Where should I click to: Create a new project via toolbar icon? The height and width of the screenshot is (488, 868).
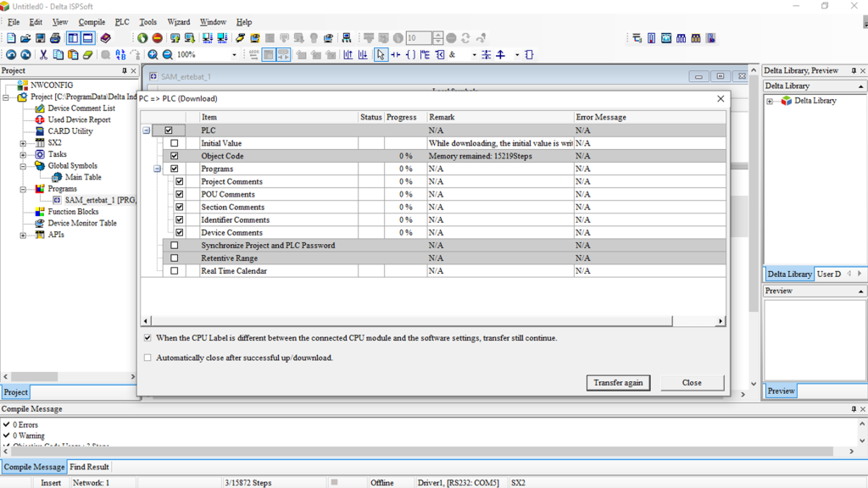[11, 38]
